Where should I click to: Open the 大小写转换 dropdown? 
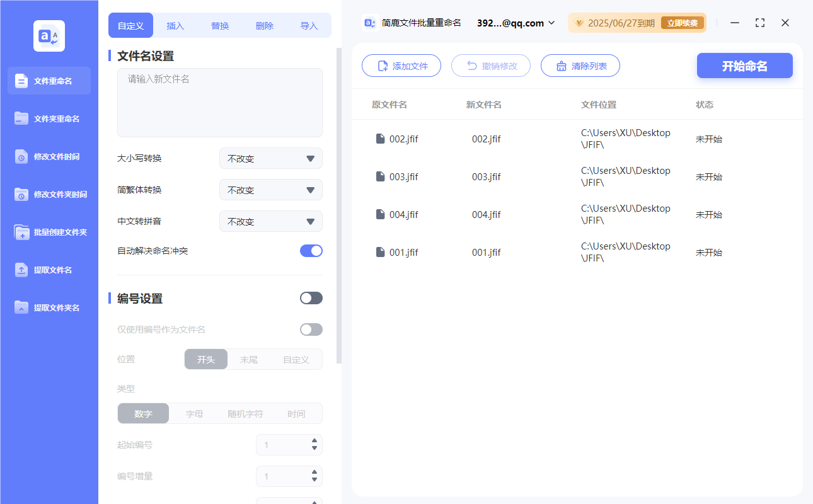(270, 158)
